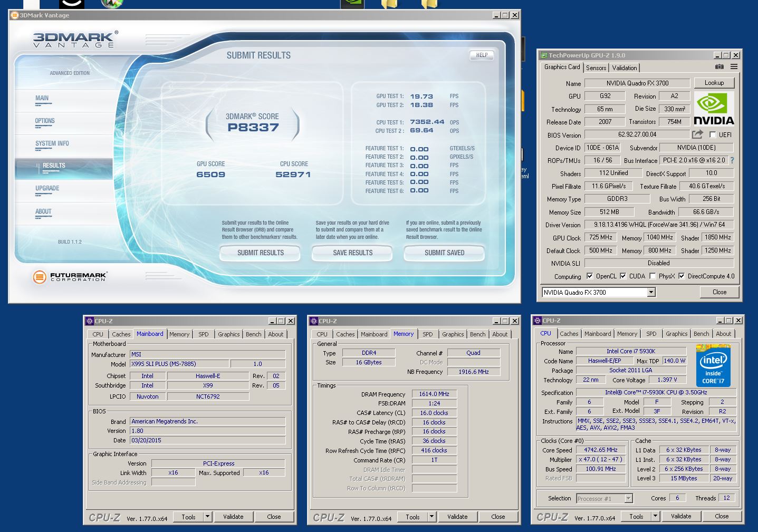This screenshot has width=758, height=532.
Task: Open SPD tab in the Mainboard CPU-Z window
Action: point(204,334)
